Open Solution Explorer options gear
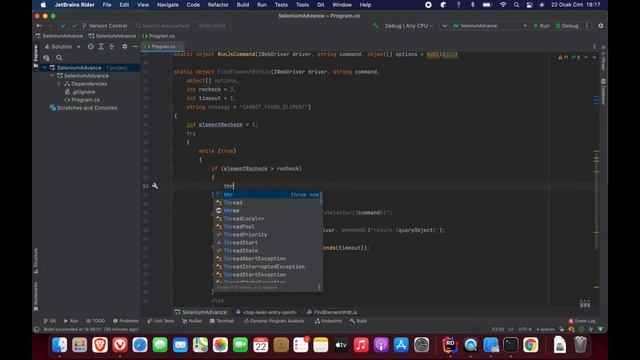The image size is (640, 360). [124, 47]
